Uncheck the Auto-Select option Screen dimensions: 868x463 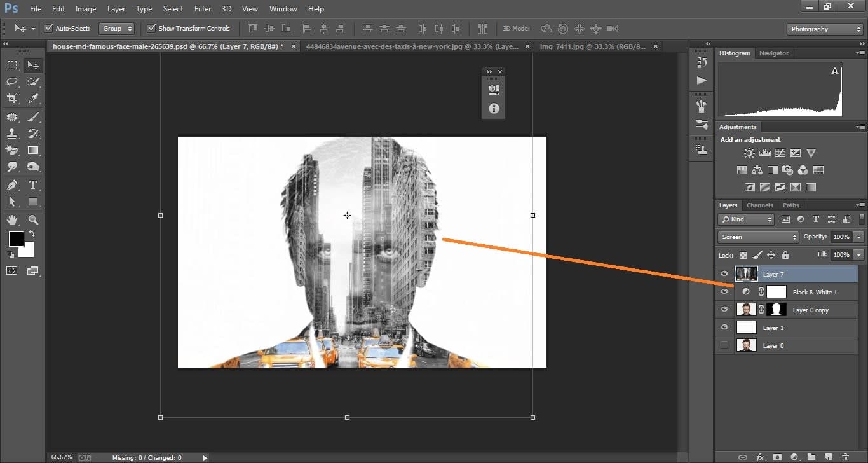(49, 28)
